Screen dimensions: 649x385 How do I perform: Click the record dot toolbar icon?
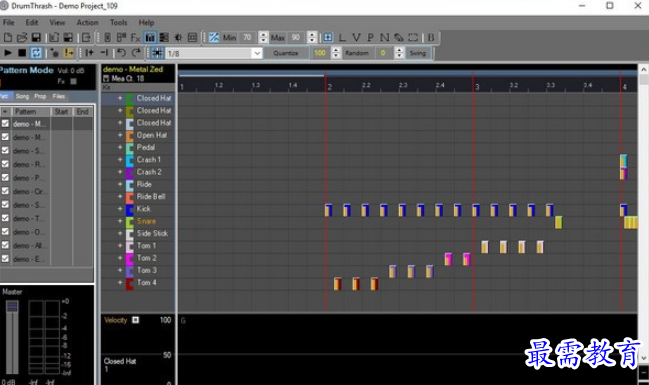click(x=54, y=53)
